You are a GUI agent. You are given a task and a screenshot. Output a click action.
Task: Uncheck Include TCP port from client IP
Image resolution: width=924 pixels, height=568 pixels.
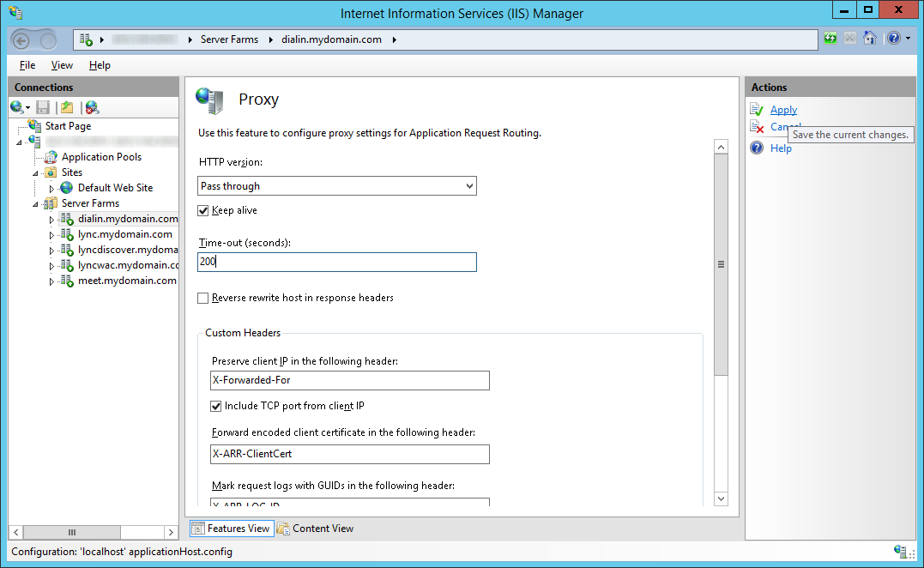pyautogui.click(x=216, y=406)
